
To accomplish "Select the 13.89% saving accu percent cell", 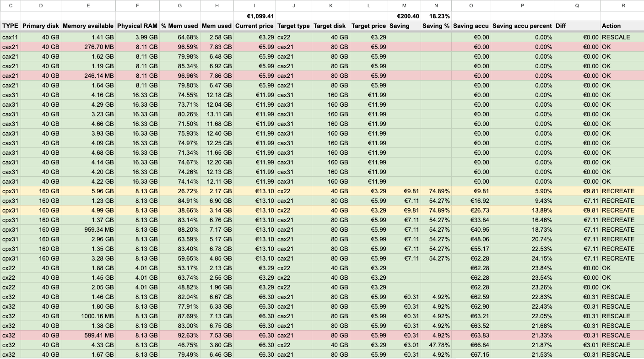I will coord(522,210).
